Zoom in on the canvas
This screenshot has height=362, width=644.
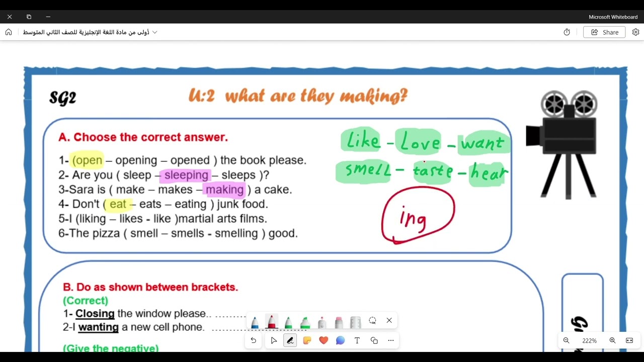(612, 340)
